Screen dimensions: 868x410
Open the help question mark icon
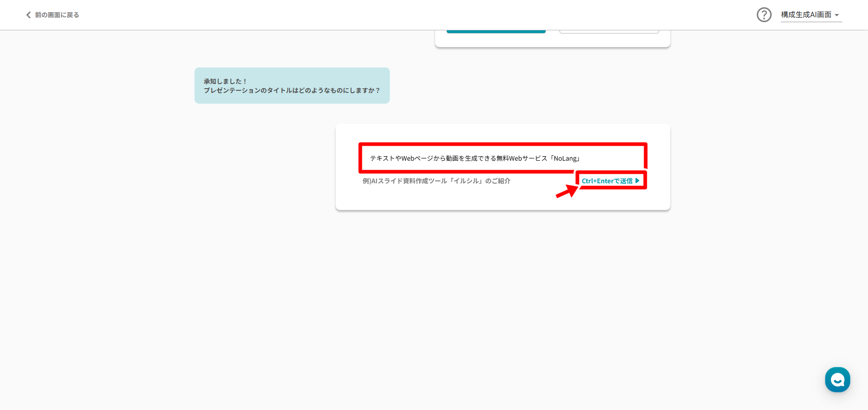click(x=764, y=15)
